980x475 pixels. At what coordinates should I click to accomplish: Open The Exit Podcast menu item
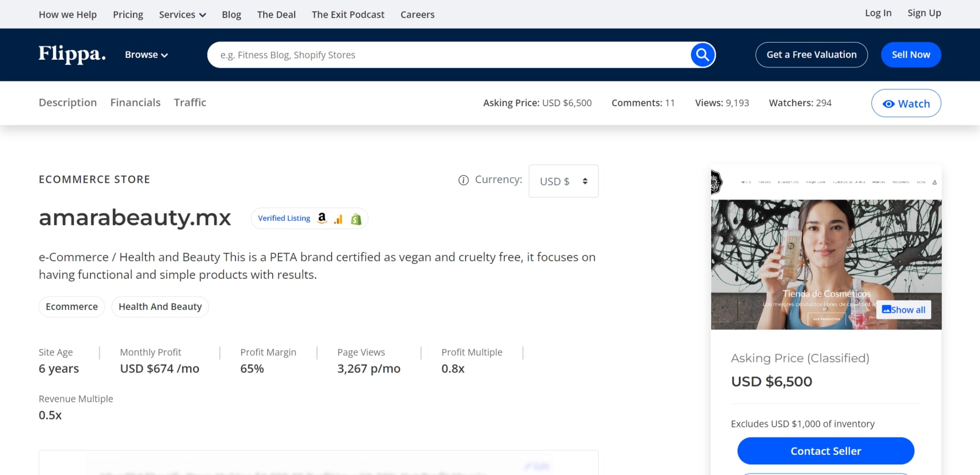(x=348, y=14)
